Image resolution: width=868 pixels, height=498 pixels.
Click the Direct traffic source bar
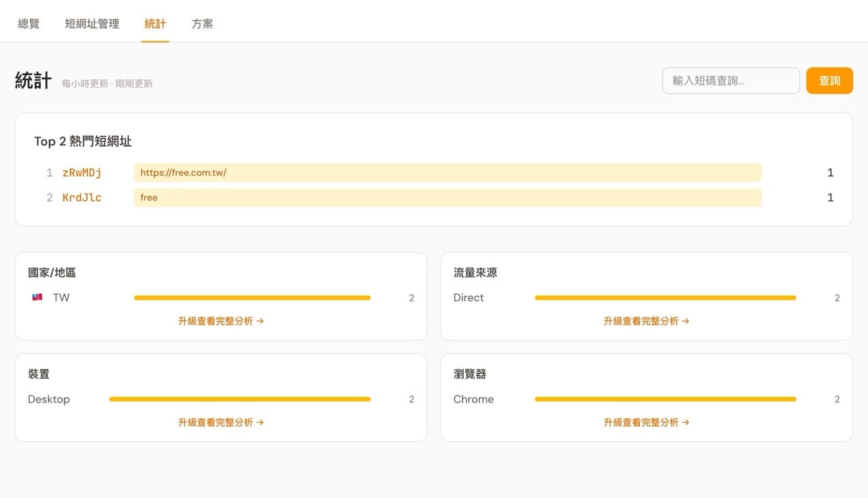coord(665,298)
